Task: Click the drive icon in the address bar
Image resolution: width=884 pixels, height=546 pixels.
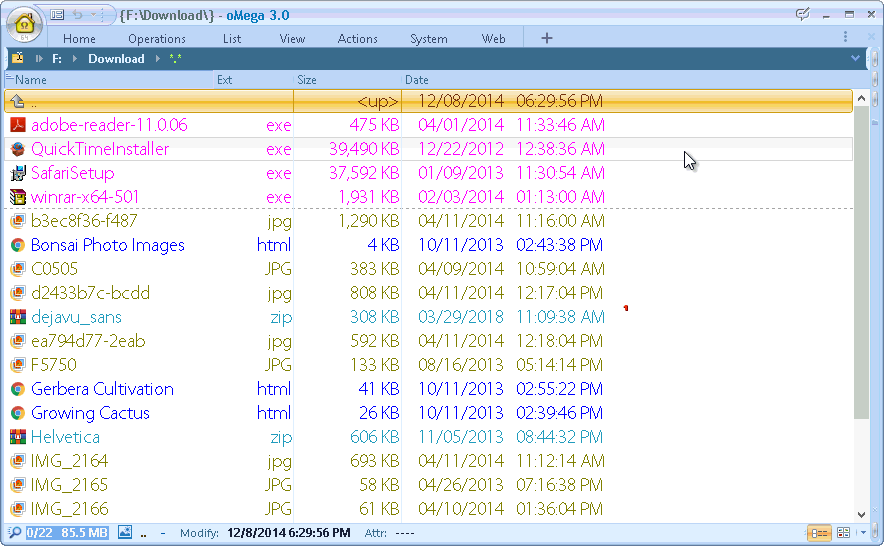Action: pyautogui.click(x=17, y=59)
